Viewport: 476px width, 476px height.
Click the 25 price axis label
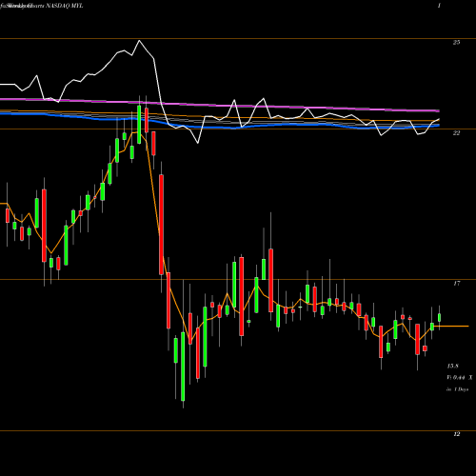point(456,42)
